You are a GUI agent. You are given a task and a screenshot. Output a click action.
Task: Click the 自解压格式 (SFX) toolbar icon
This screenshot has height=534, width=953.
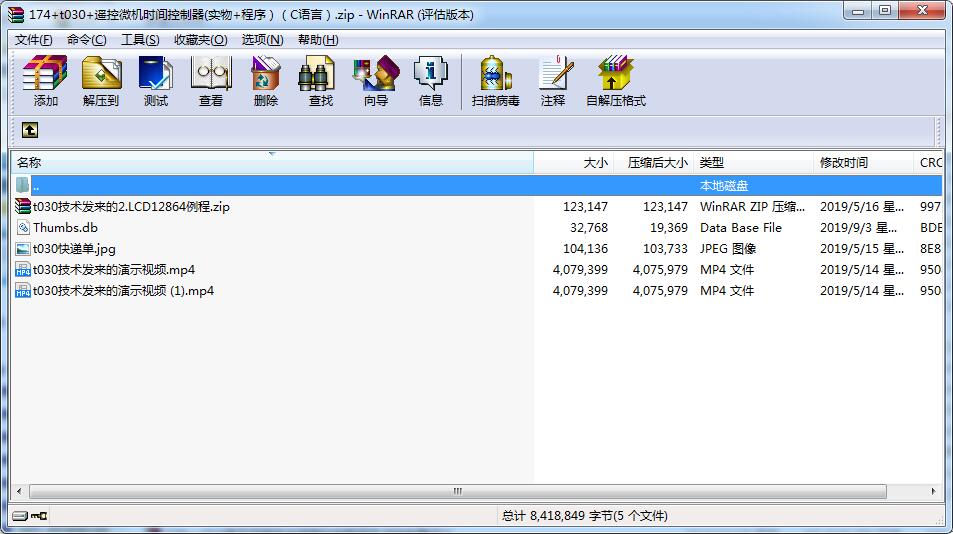click(615, 73)
